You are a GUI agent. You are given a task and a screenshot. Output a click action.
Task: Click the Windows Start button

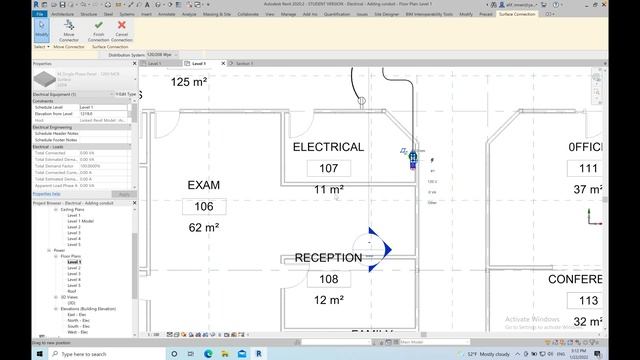(40, 354)
